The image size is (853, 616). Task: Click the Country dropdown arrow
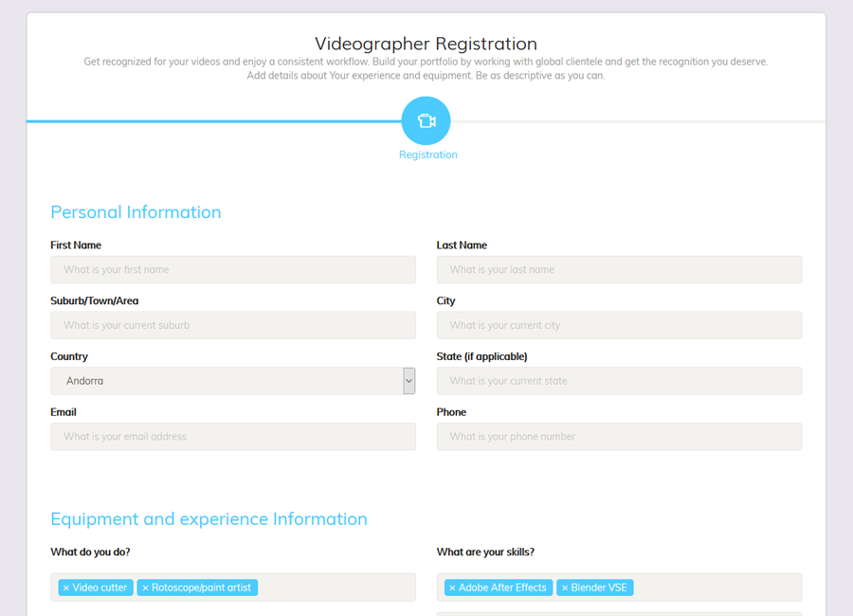[408, 380]
